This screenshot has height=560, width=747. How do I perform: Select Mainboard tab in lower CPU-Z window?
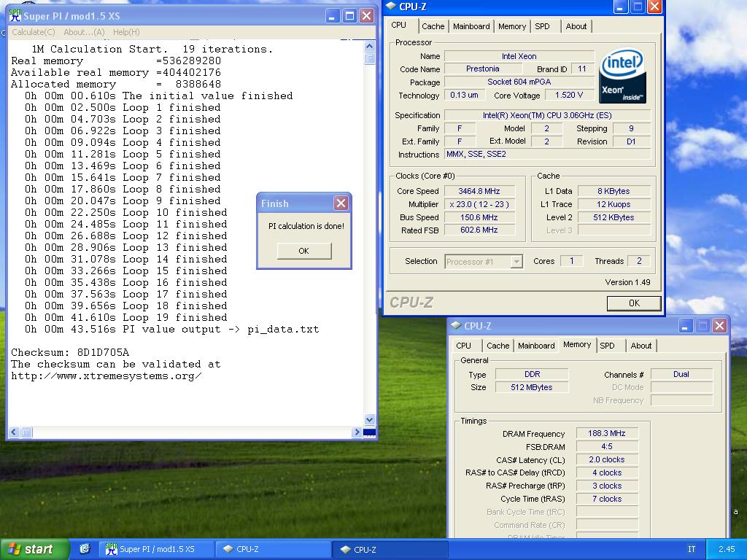click(x=536, y=346)
